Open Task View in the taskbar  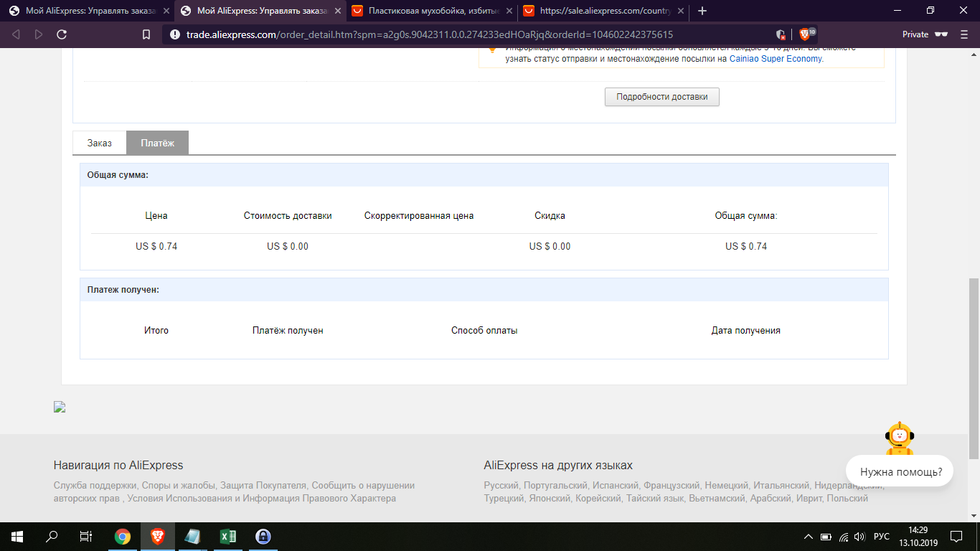pos(86,536)
